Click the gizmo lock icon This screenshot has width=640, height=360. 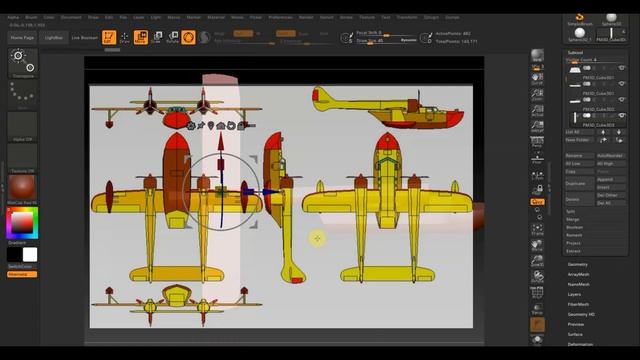click(241, 126)
